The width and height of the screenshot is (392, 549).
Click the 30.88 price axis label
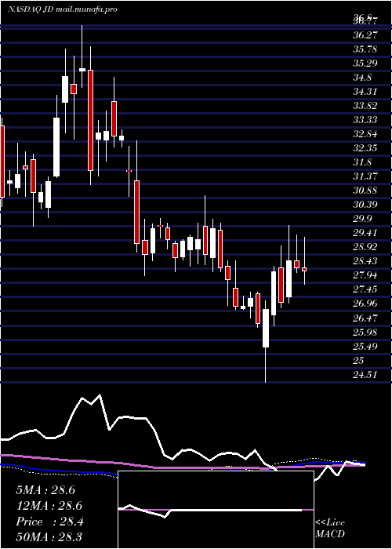[365, 191]
